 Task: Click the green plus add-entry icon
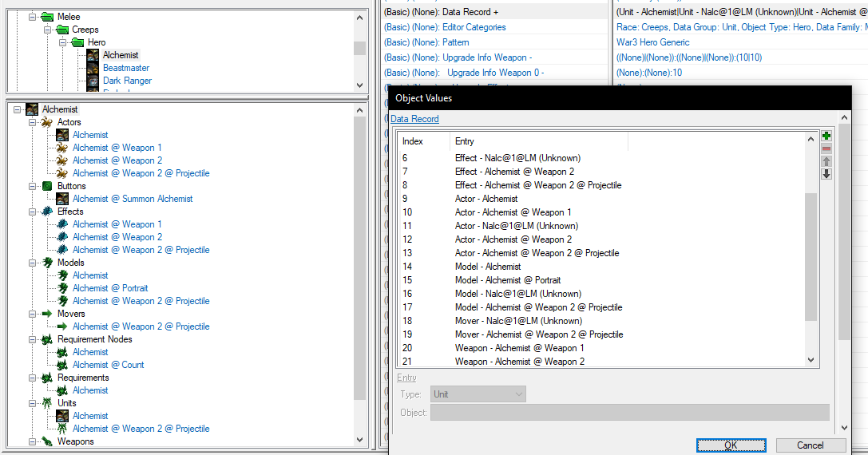tap(826, 136)
